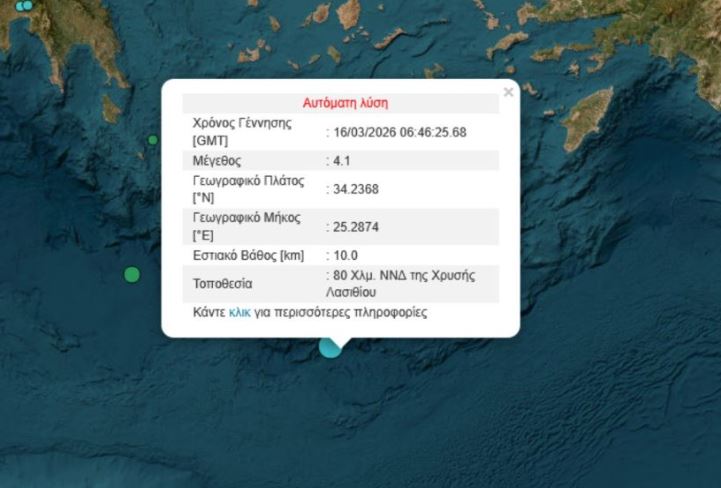Click the red "Αυτόματη λύση" header
Viewport: 721px width, 488px height.
click(x=345, y=103)
